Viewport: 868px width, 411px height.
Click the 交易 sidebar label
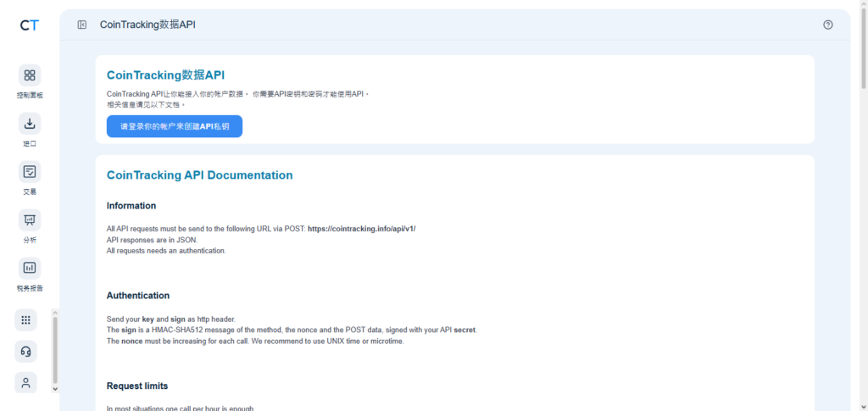(x=30, y=192)
